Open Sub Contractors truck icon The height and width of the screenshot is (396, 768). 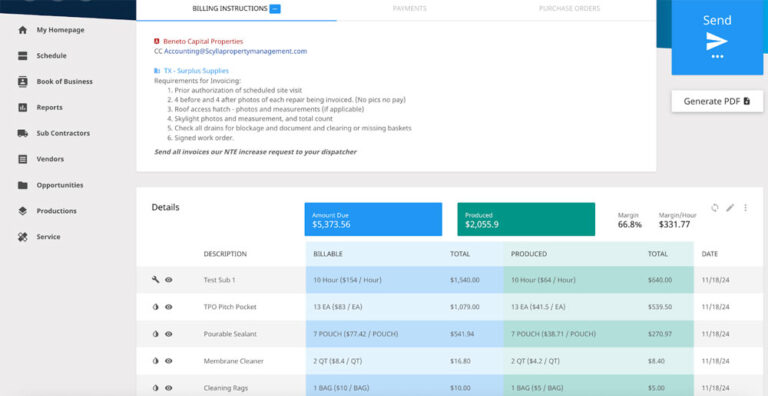click(23, 133)
